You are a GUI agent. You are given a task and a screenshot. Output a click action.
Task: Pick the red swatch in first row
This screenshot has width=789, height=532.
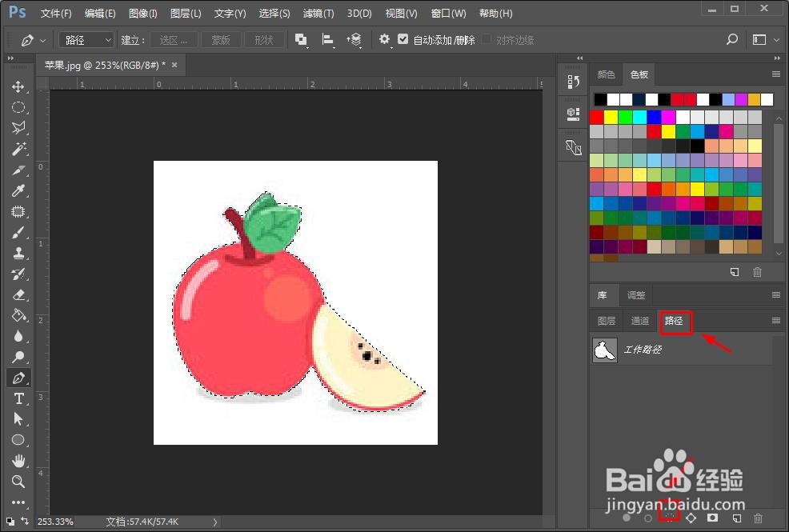point(596,117)
